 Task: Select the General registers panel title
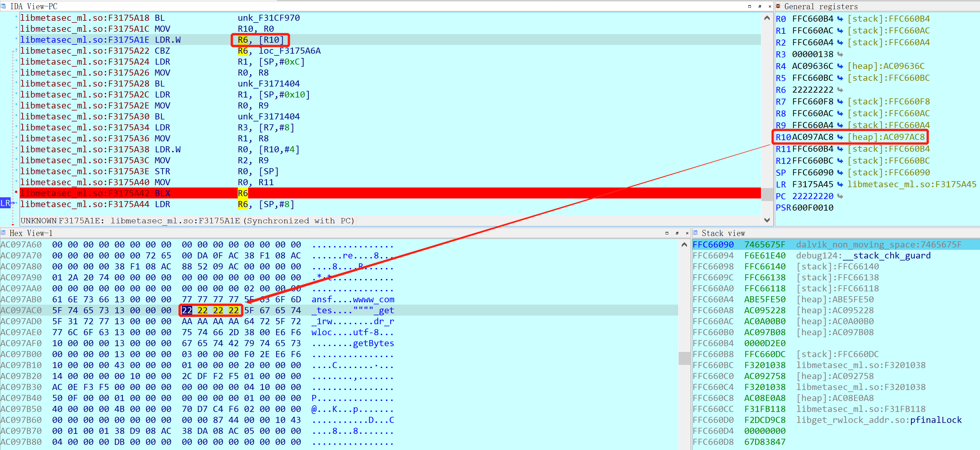(x=821, y=6)
